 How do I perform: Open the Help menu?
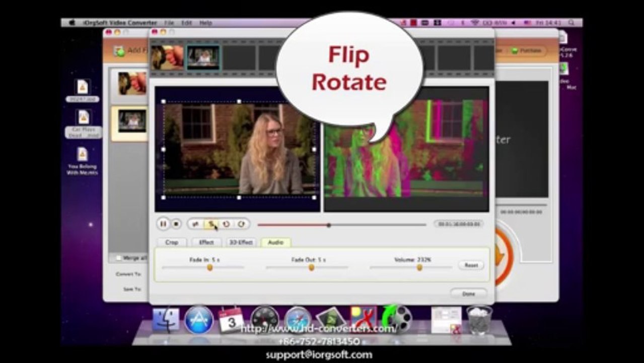click(205, 23)
